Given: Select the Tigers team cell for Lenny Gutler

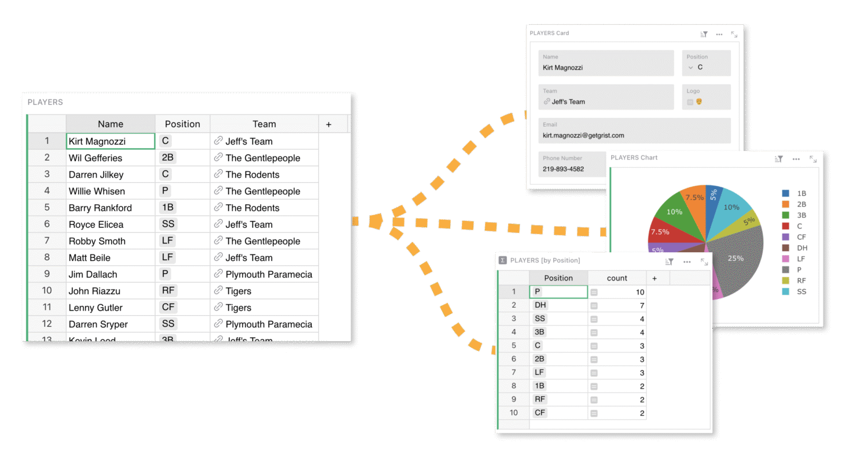Looking at the screenshot, I should tap(264, 307).
